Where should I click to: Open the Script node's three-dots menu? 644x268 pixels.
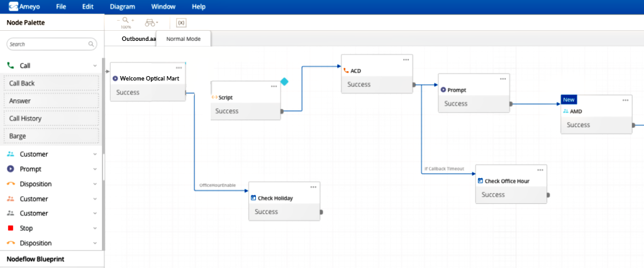pyautogui.click(x=274, y=86)
